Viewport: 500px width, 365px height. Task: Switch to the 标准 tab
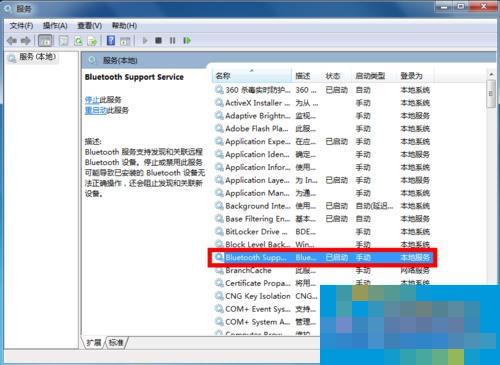click(116, 342)
